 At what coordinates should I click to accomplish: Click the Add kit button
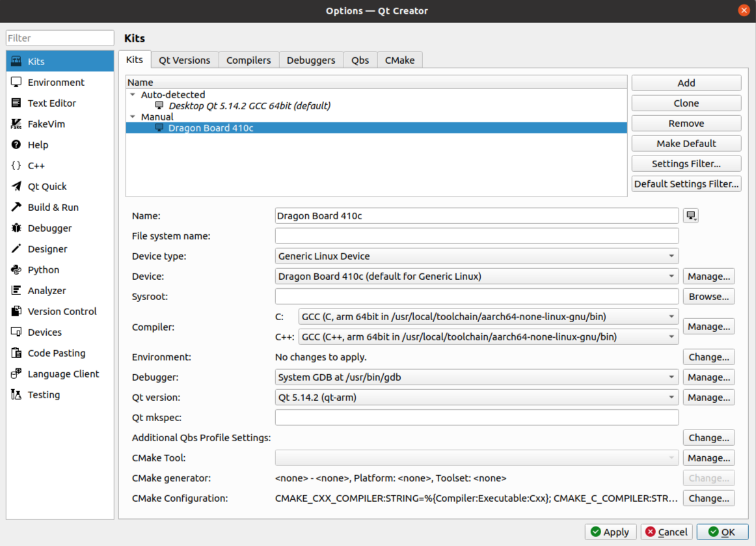click(686, 83)
